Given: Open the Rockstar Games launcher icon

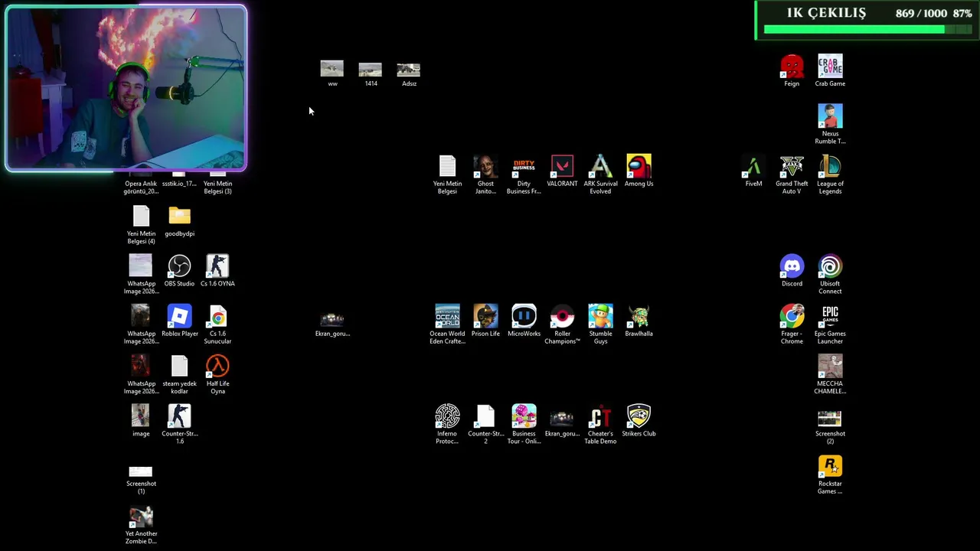Looking at the screenshot, I should coord(830,467).
